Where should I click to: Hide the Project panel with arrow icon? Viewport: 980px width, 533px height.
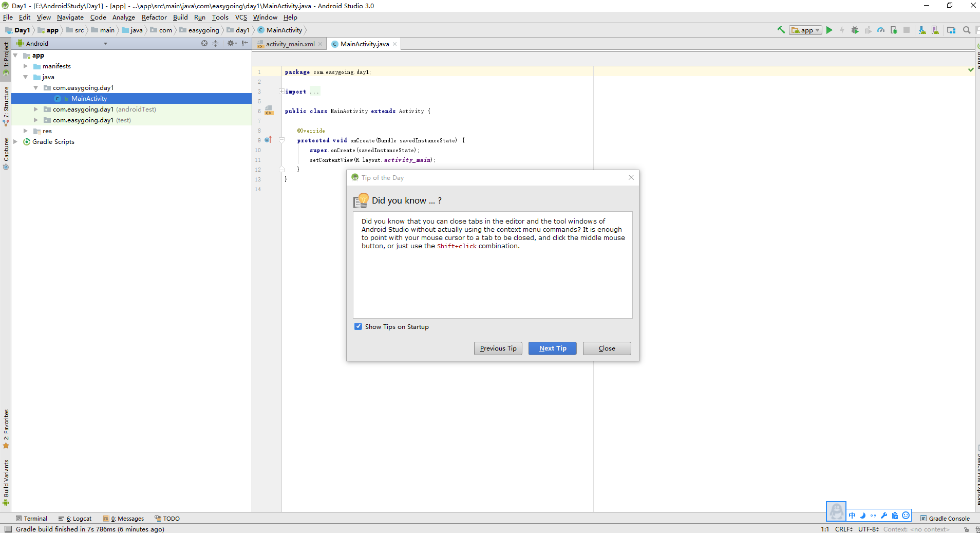tap(245, 43)
